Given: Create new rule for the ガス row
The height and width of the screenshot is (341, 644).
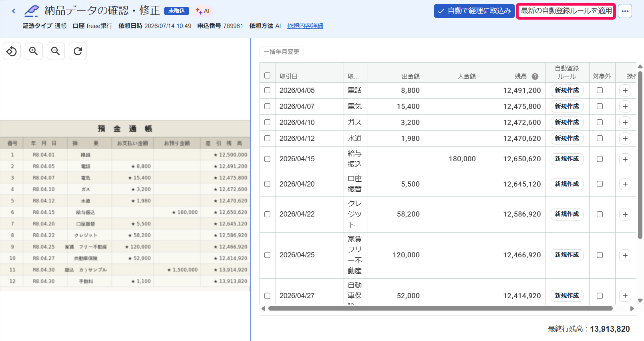Looking at the screenshot, I should click(567, 122).
